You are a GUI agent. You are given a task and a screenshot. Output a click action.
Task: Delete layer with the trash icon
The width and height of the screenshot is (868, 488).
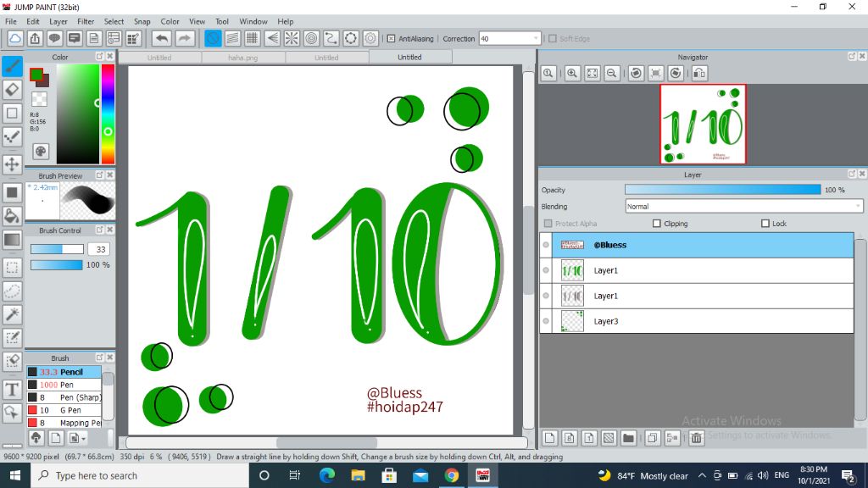point(696,438)
